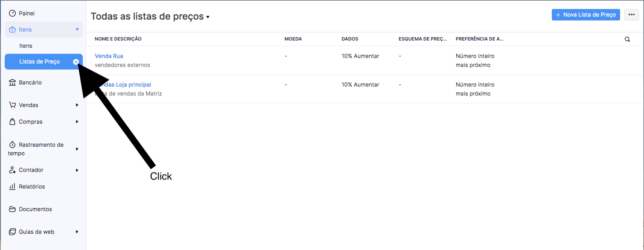Open the three-dots more options button

click(632, 15)
